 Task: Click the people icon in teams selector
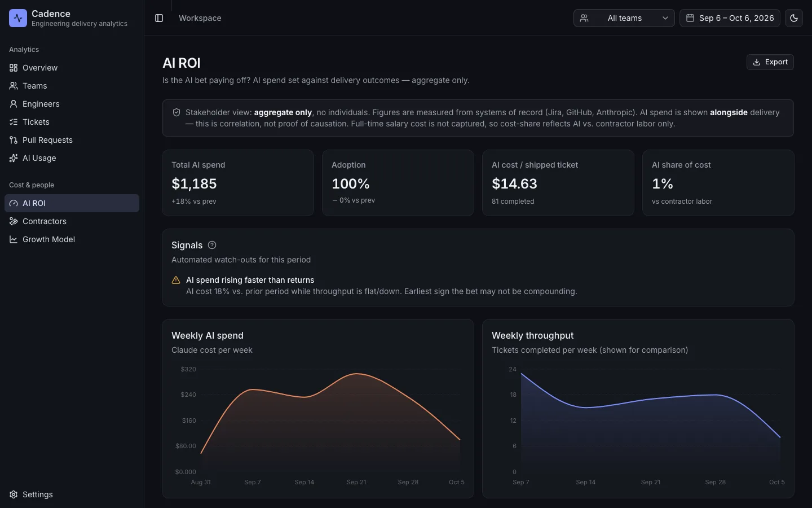[x=584, y=18]
